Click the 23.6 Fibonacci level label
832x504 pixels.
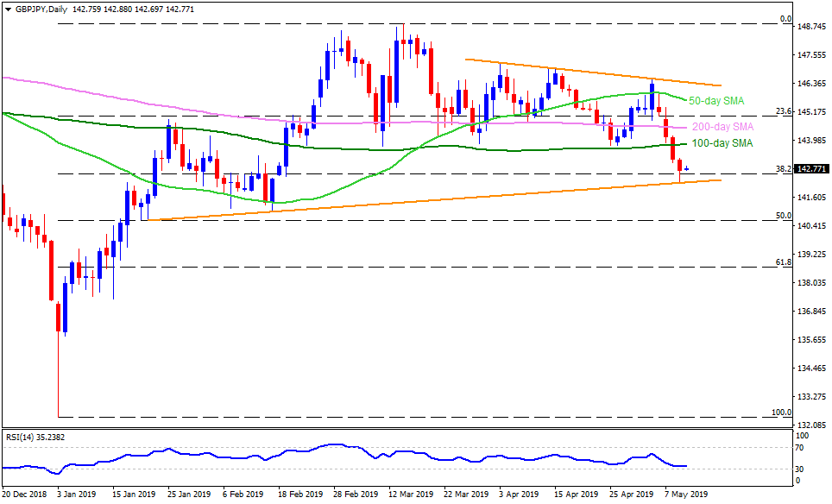(785, 111)
